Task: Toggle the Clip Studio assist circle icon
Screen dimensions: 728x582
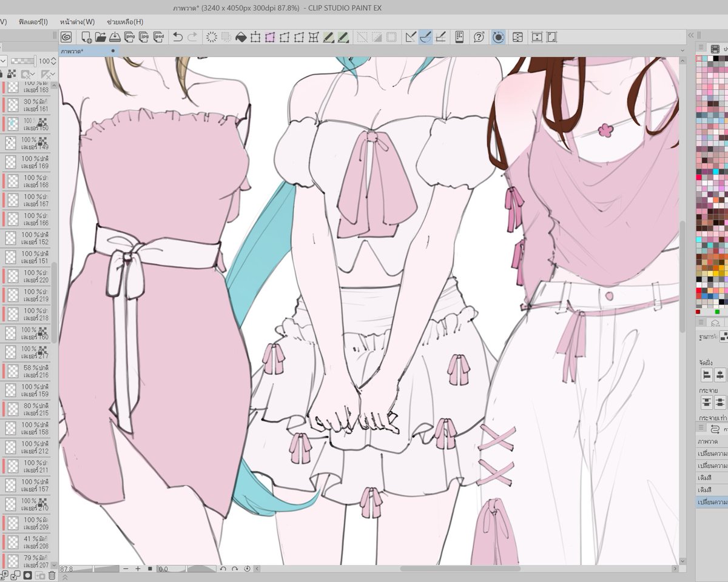Action: pyautogui.click(x=498, y=37)
